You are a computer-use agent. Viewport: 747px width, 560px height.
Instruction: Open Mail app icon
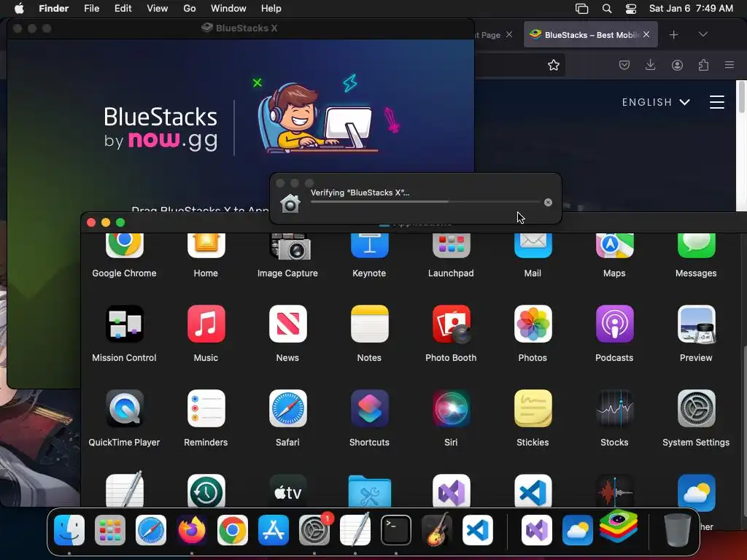tap(533, 246)
